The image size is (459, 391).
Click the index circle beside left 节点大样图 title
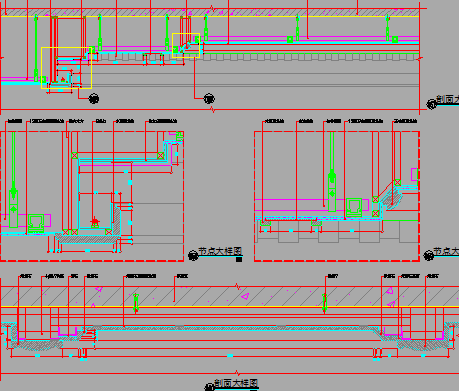(x=193, y=256)
